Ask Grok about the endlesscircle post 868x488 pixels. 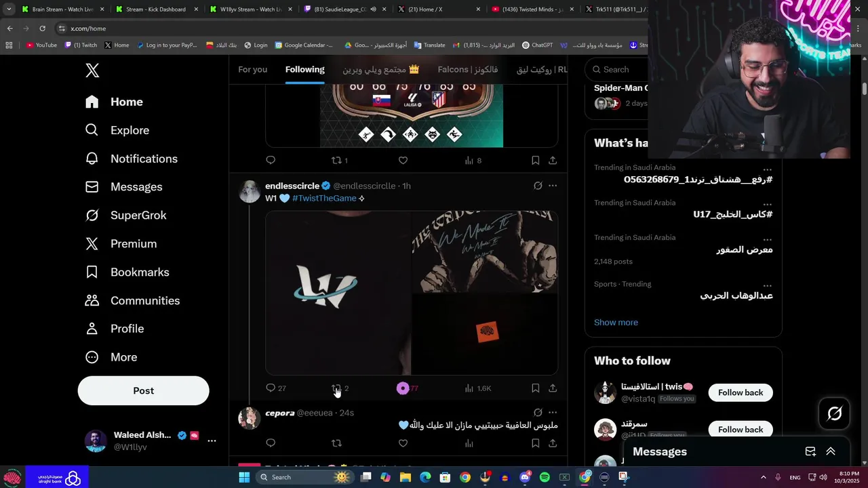[538, 186]
